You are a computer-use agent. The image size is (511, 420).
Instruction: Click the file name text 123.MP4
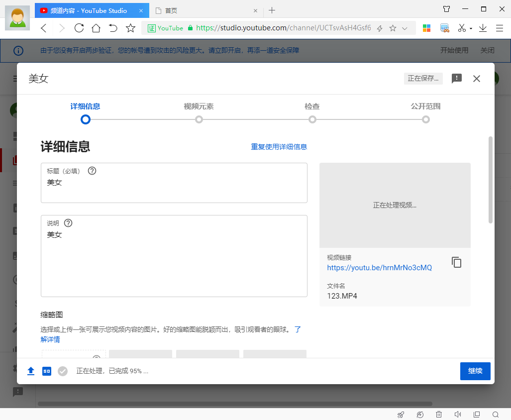point(342,296)
